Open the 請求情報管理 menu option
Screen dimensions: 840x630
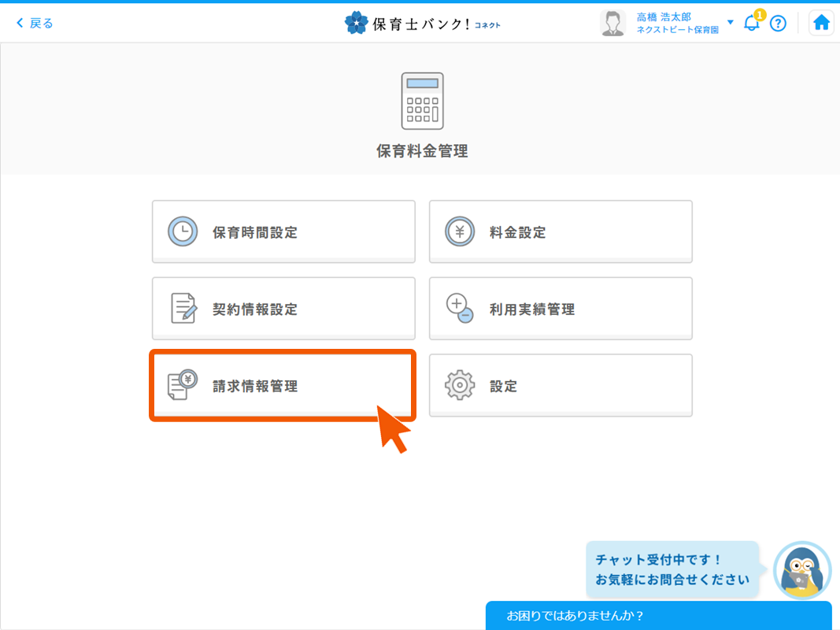(283, 384)
